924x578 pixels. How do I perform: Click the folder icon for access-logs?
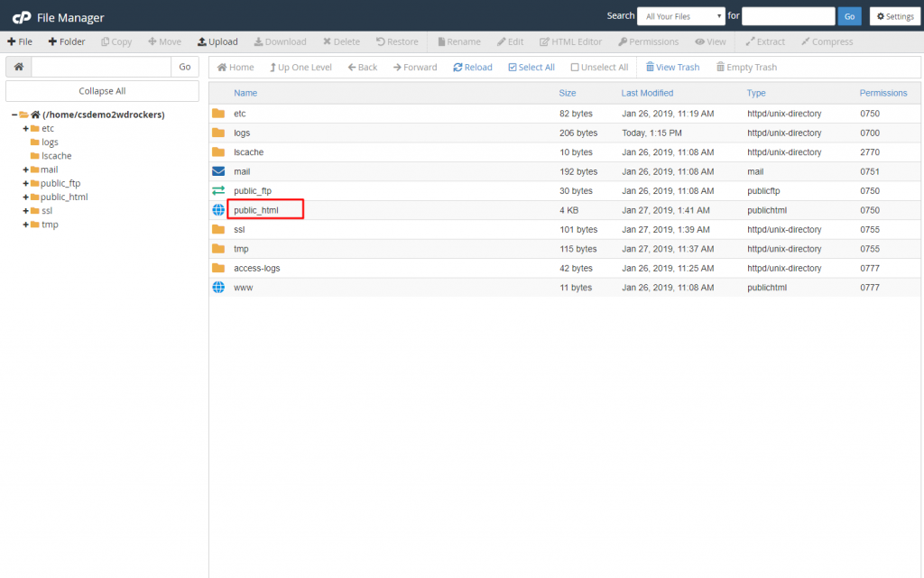tap(217, 268)
